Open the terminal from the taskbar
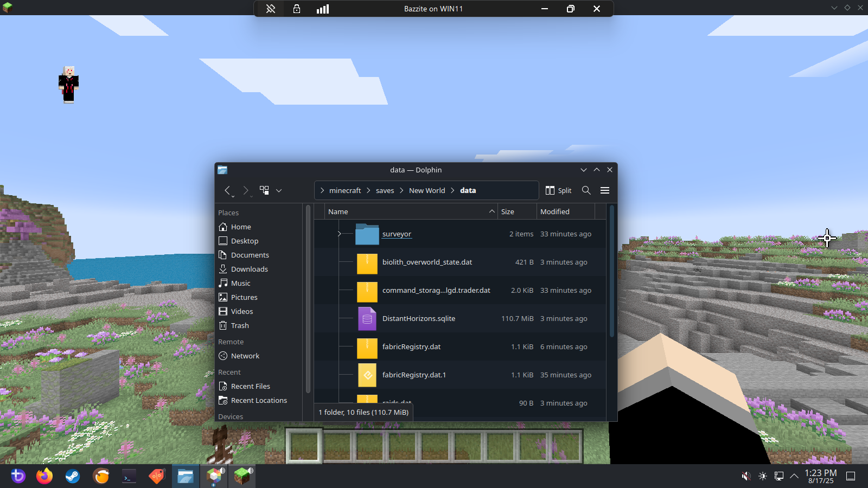868x488 pixels. coord(129,476)
